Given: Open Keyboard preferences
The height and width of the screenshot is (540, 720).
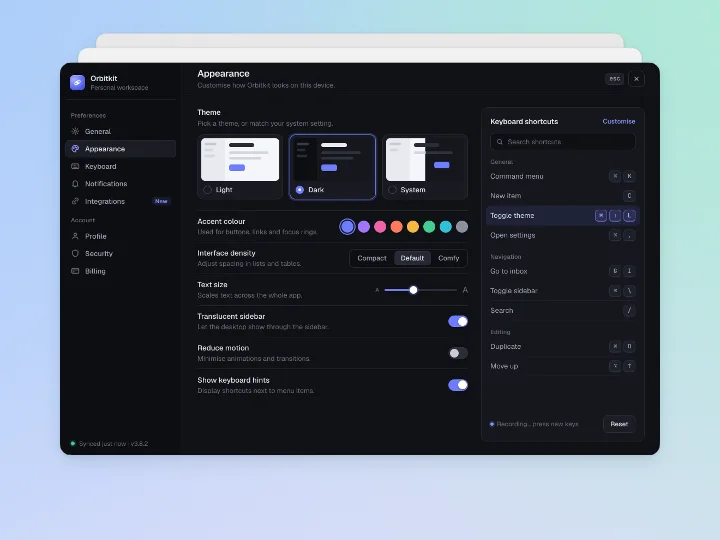Looking at the screenshot, I should [x=121, y=166].
